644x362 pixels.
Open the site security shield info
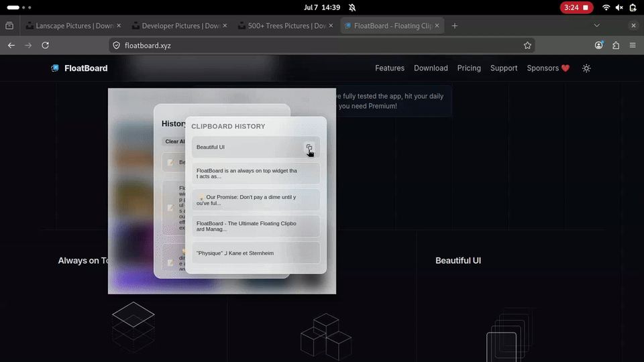117,46
